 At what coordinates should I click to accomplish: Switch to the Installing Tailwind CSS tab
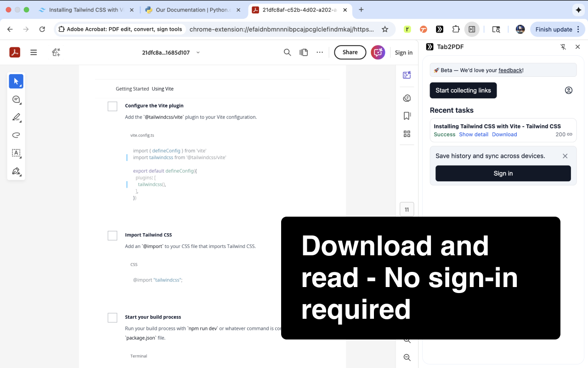point(85,9)
